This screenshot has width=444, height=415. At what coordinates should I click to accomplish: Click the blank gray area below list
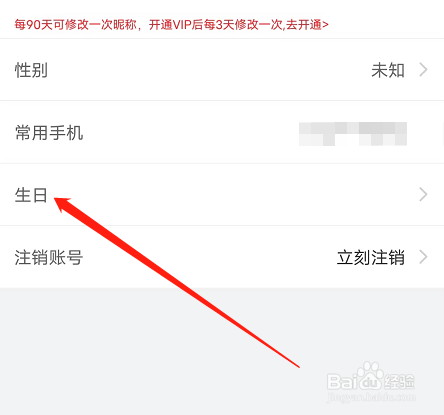(x=167, y=350)
